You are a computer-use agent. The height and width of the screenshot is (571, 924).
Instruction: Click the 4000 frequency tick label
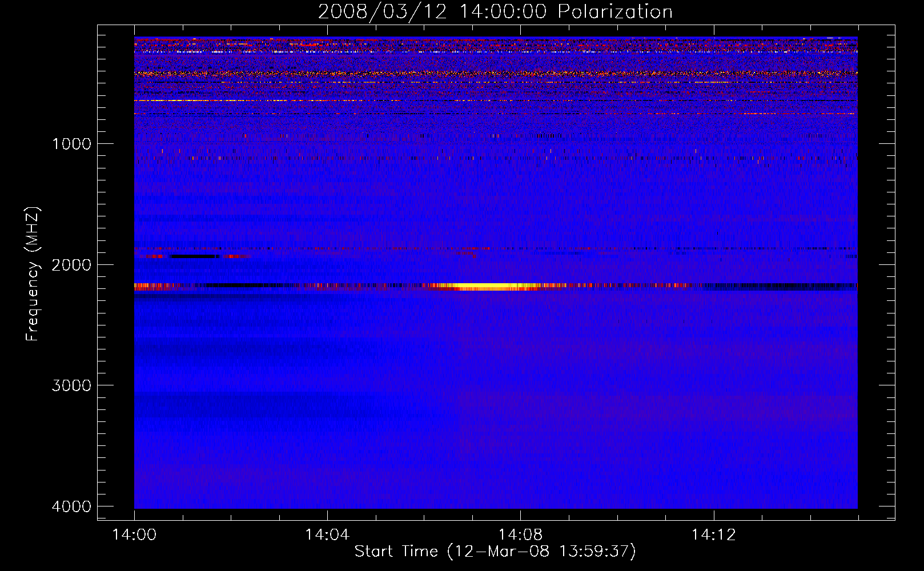tap(71, 506)
